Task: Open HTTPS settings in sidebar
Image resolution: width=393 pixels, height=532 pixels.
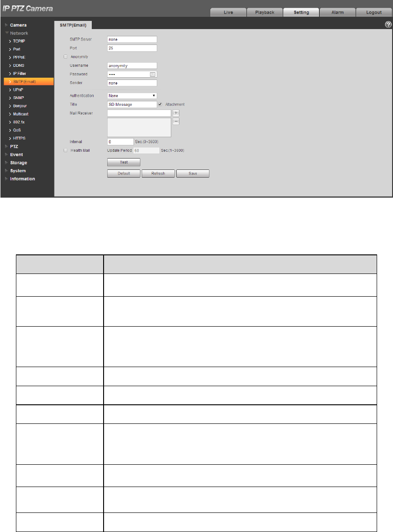Action: [x=19, y=139]
